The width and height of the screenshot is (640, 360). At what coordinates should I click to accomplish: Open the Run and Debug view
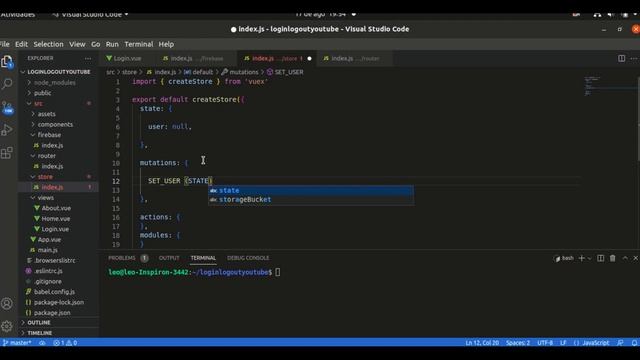coord(7,130)
